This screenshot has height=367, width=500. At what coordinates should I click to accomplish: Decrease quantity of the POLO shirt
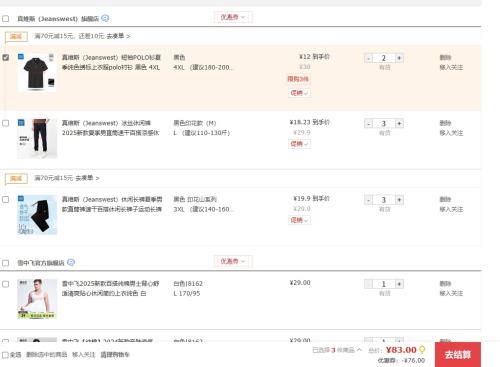368,58
